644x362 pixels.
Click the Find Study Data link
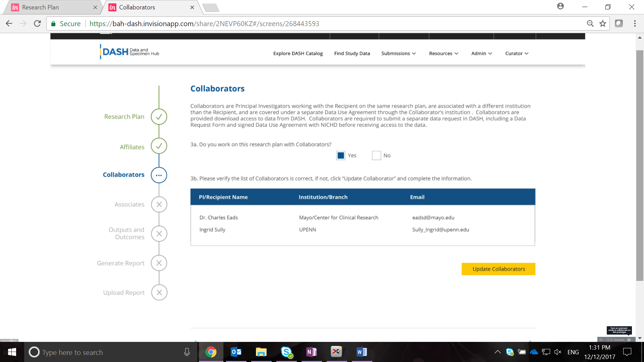352,53
